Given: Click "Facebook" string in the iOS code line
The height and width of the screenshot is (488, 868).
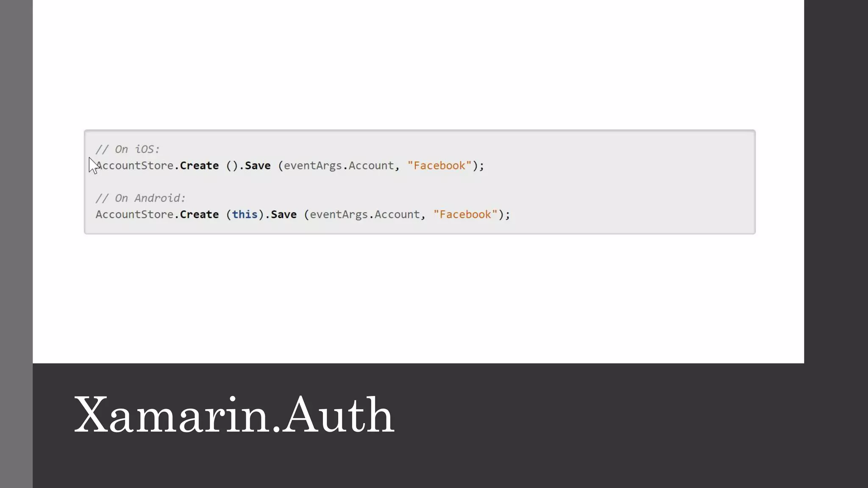Looking at the screenshot, I should tap(440, 165).
